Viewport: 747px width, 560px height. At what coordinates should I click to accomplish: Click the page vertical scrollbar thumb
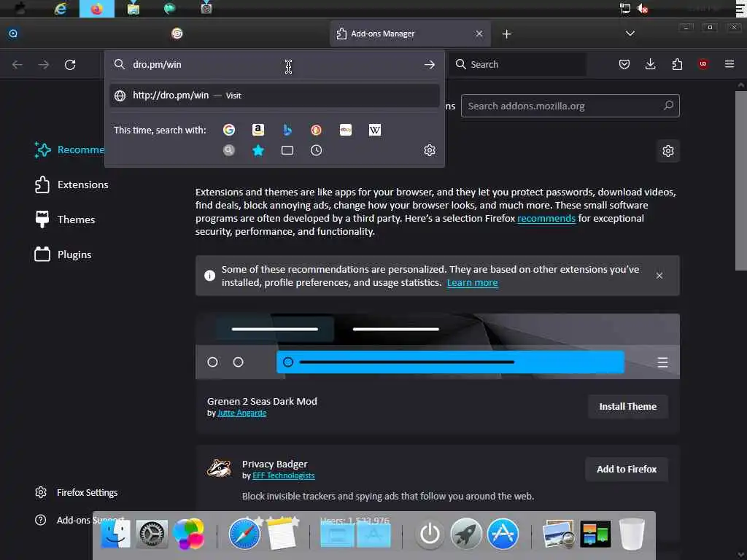(x=740, y=181)
